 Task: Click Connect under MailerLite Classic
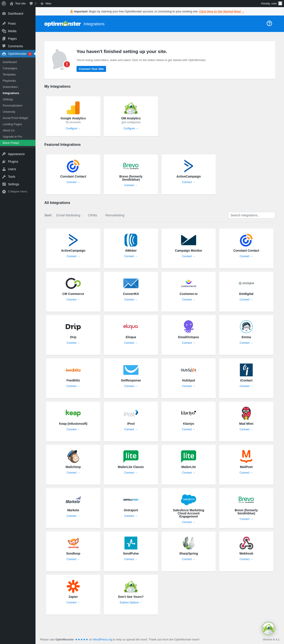click(x=131, y=472)
